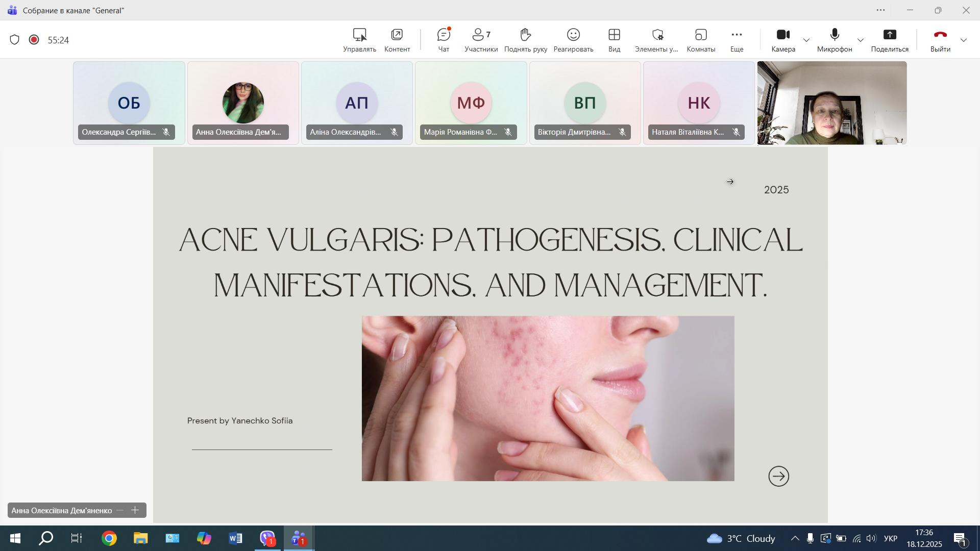The width and height of the screenshot is (980, 551).
Task: Select Анна Олексіївна participant video tile
Action: click(243, 103)
